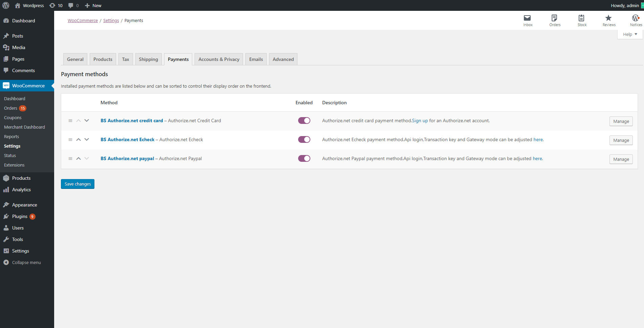Click 'here' link in Paypal description
This screenshot has height=328, width=644.
coord(537,158)
